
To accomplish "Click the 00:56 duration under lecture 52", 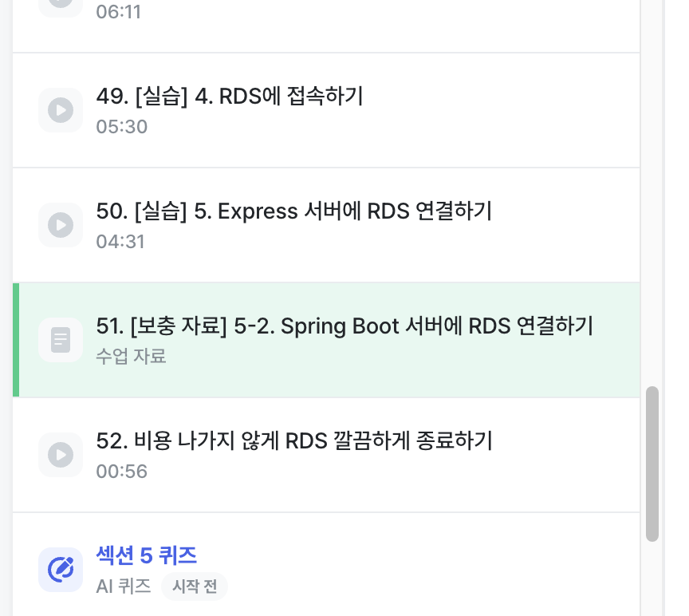I will (x=121, y=471).
